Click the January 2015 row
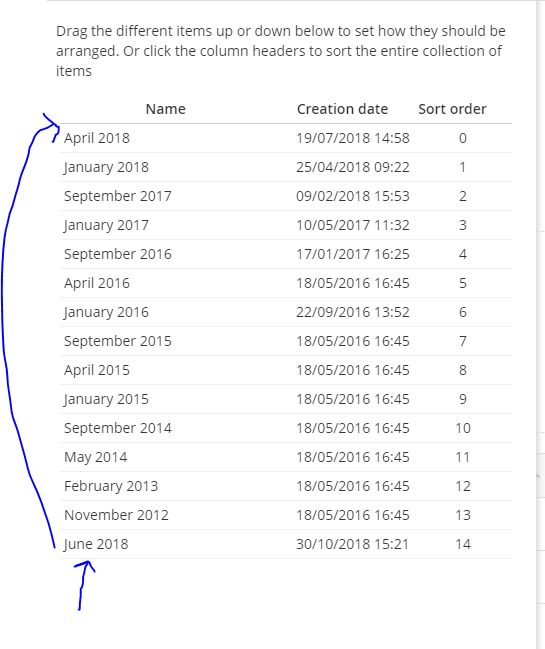This screenshot has width=545, height=649. (x=286, y=399)
